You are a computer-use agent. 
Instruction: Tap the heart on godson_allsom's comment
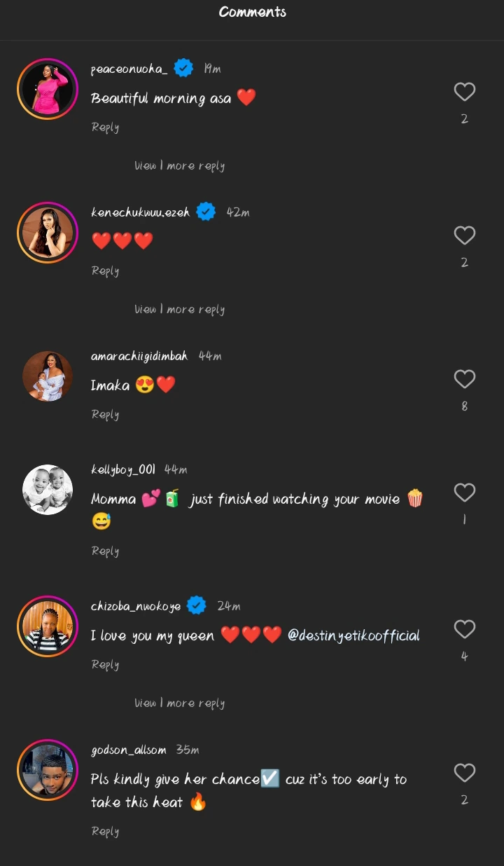pyautogui.click(x=465, y=773)
